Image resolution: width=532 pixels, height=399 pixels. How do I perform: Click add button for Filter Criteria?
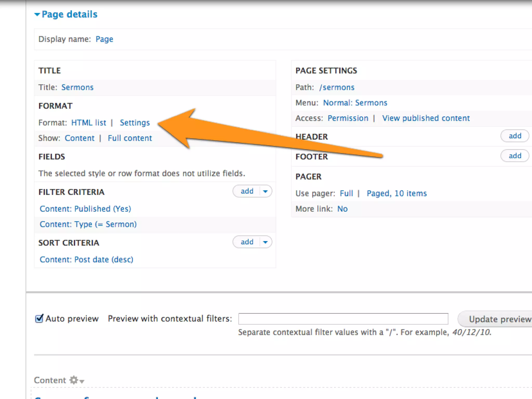point(247,191)
